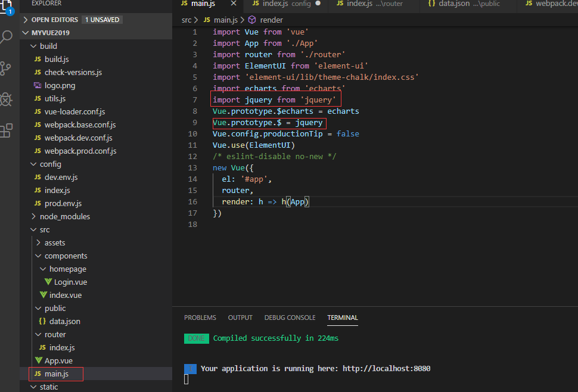Screen dimensions: 578x392
Task: Open the localhost:8080 link in terminal
Action: tap(386, 369)
